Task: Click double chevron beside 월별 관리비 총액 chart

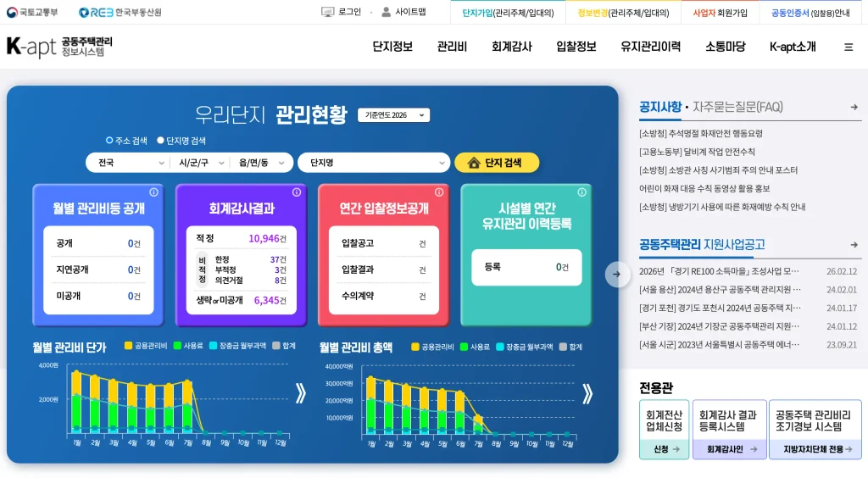Action: point(587,393)
